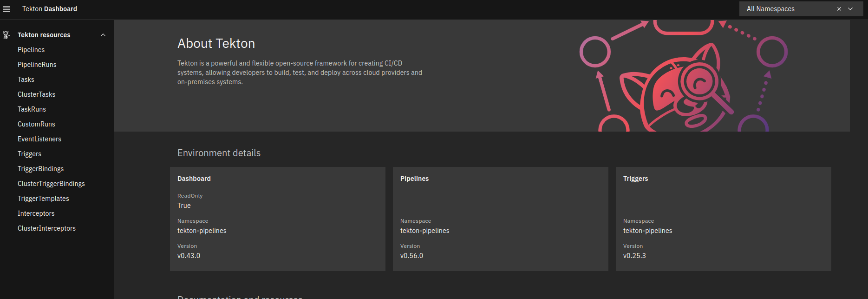Screen dimensions: 868x299
Task: Navigate to the Tasks page
Action: click(x=26, y=80)
